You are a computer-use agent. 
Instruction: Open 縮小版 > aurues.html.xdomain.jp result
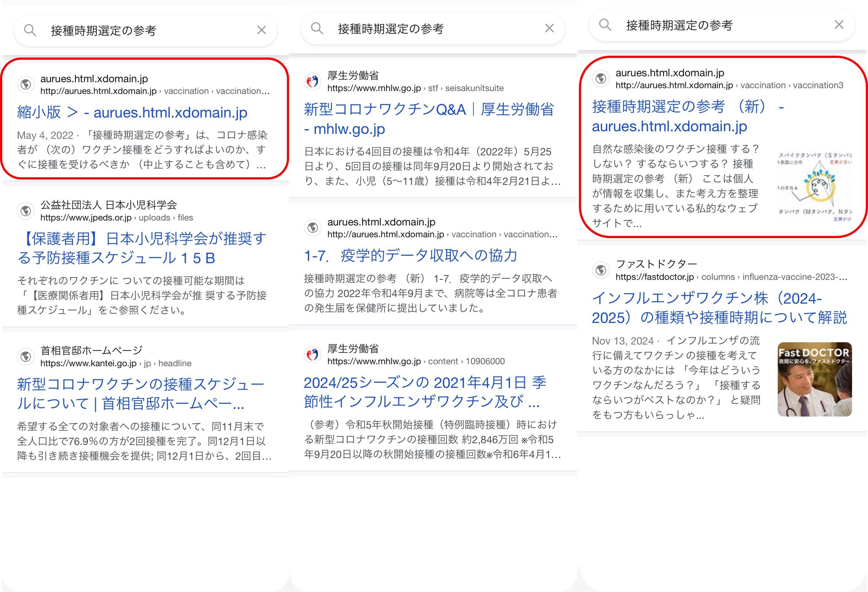[x=132, y=113]
